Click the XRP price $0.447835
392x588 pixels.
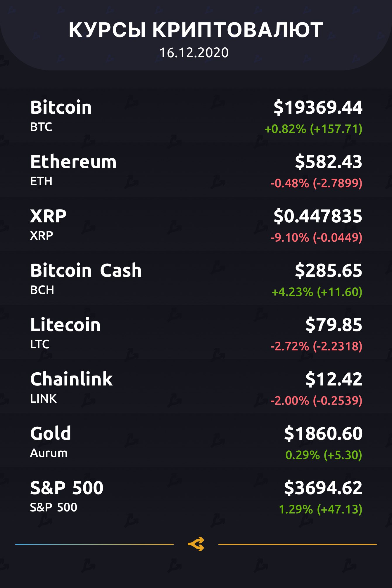pyautogui.click(x=318, y=216)
